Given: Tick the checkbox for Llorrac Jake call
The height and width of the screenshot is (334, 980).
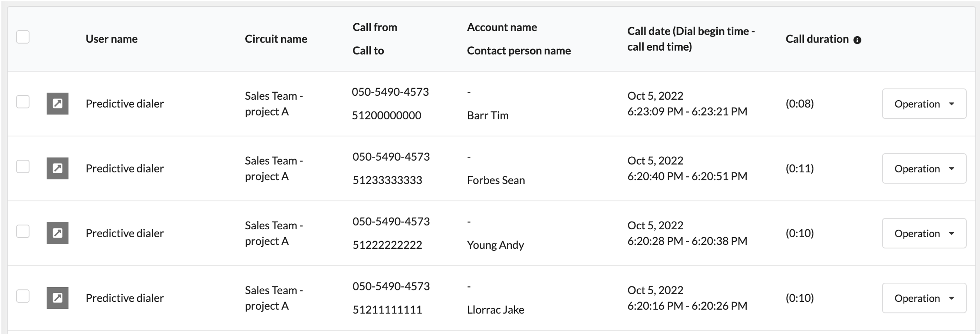Looking at the screenshot, I should 23,296.
